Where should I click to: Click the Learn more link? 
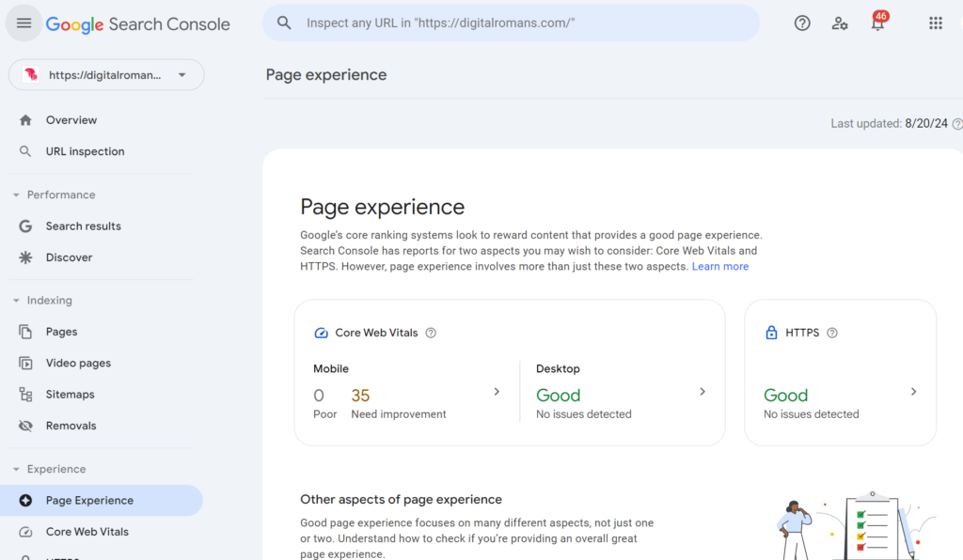719,267
